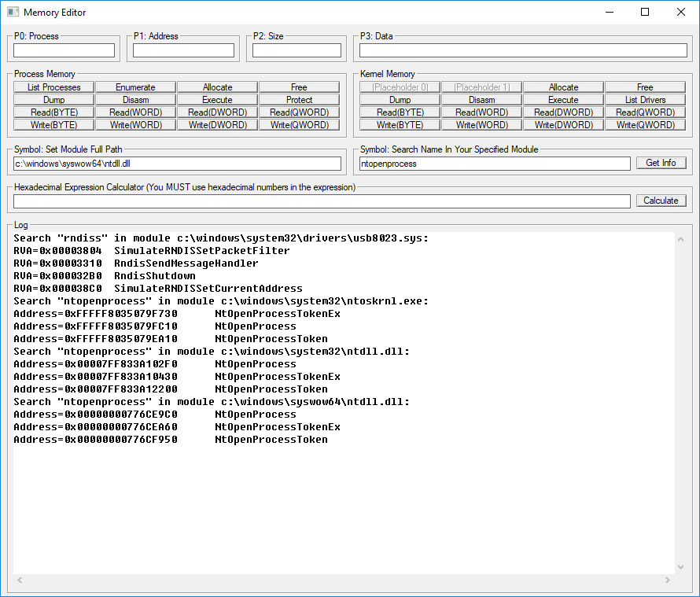Click Read(WORD) in Process Memory
Image resolution: width=700 pixels, height=597 pixels.
tap(136, 112)
